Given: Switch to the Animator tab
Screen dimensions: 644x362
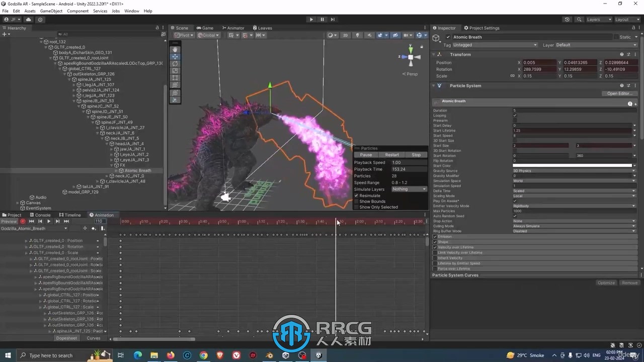Looking at the screenshot, I should coord(233,28).
